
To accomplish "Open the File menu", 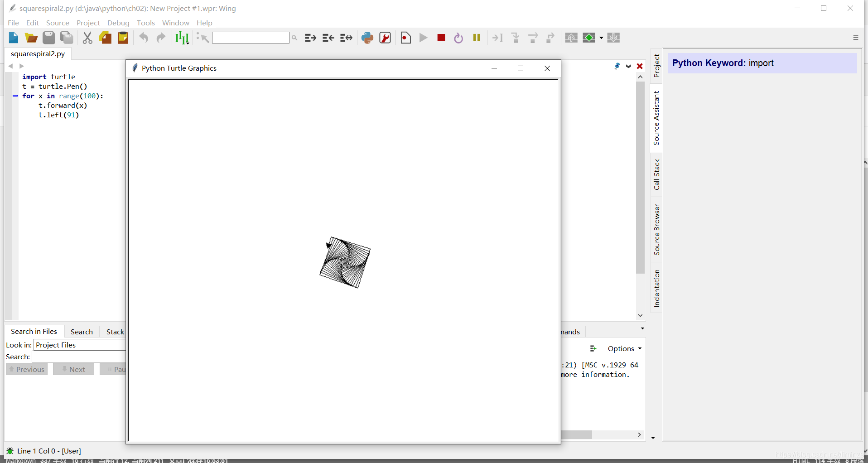I will [x=13, y=23].
